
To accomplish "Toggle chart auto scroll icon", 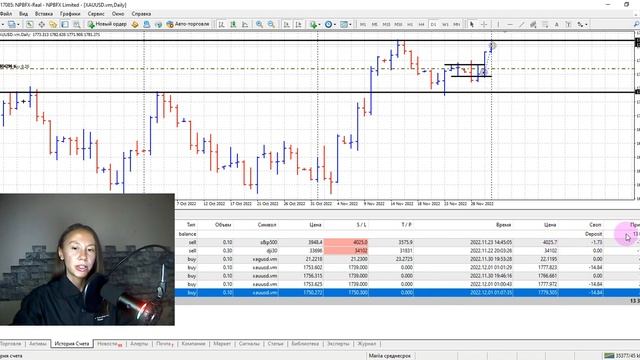I will (287, 24).
